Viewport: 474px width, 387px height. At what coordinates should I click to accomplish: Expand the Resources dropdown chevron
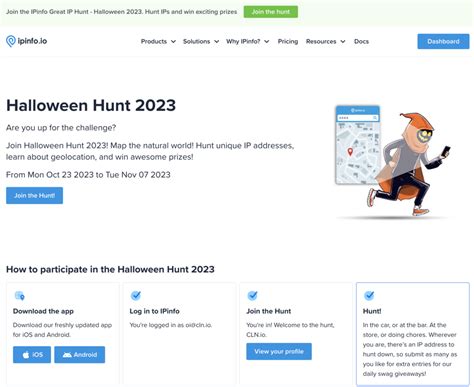coord(343,42)
